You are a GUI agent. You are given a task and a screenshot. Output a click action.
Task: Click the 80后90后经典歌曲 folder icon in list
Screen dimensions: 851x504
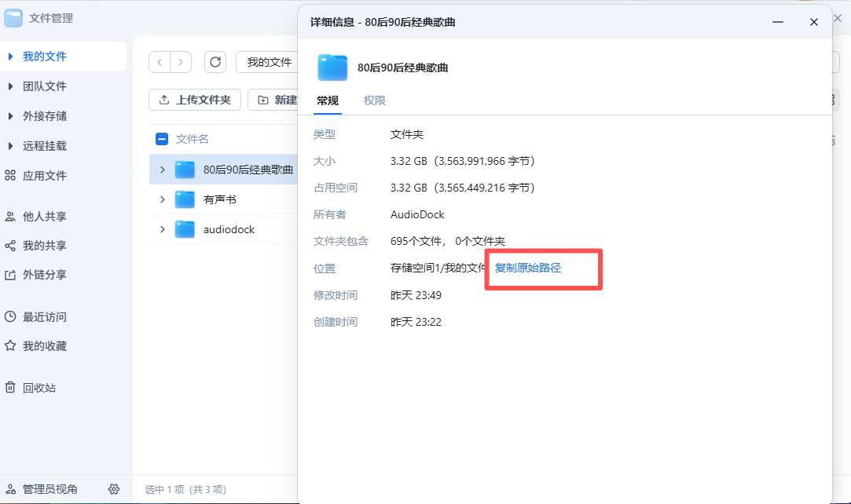[185, 170]
